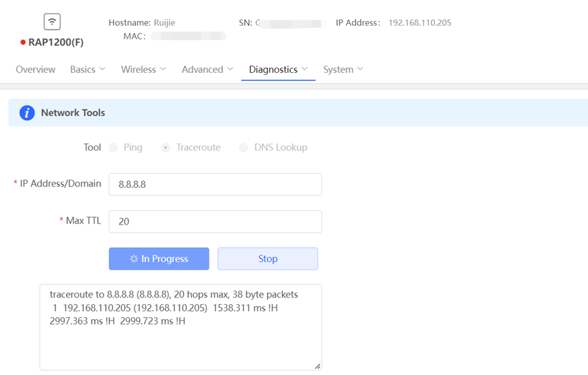Expand the Wireless dropdown menu
This screenshot has width=588, height=375.
pyautogui.click(x=143, y=69)
